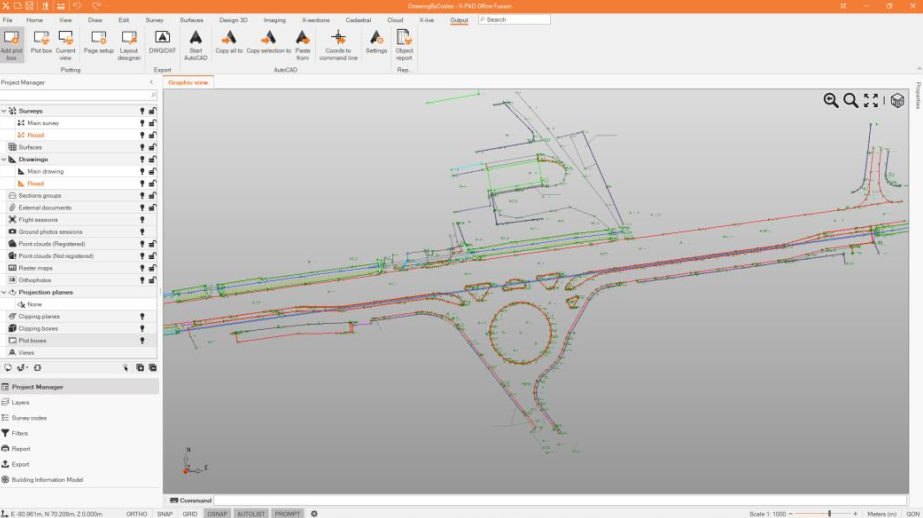Open the Object report tool
Image resolution: width=923 pixels, height=518 pixels.
(x=404, y=44)
